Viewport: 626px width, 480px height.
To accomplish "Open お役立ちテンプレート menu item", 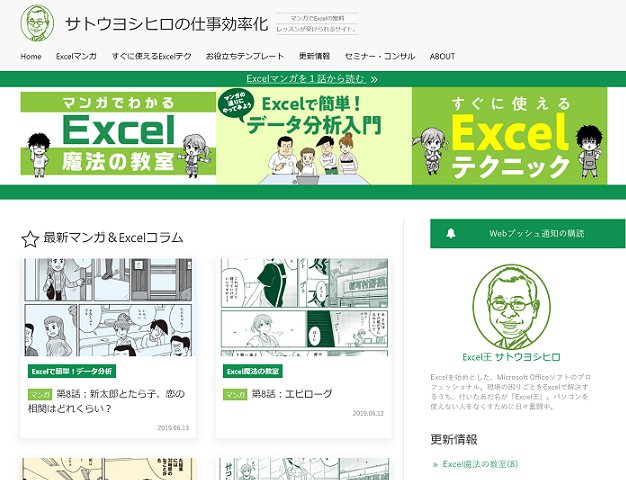I will click(x=244, y=56).
